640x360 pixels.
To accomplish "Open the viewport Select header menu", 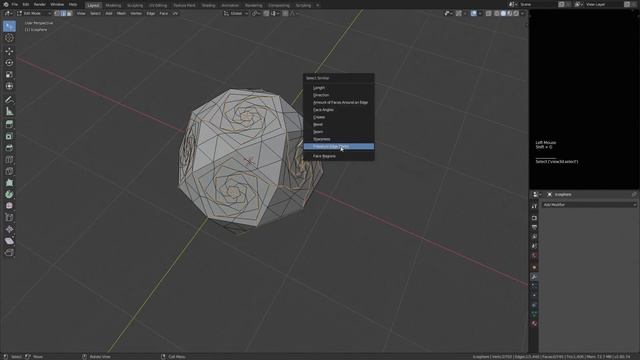I will (95, 13).
